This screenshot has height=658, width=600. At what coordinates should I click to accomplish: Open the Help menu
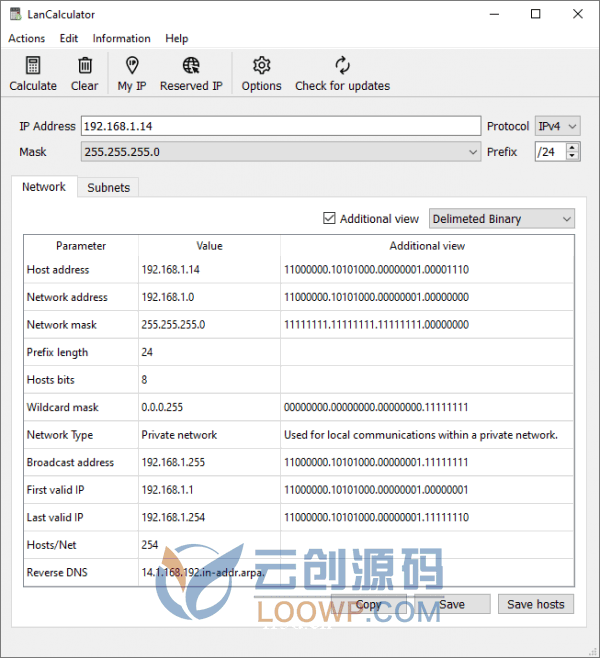[x=177, y=39]
